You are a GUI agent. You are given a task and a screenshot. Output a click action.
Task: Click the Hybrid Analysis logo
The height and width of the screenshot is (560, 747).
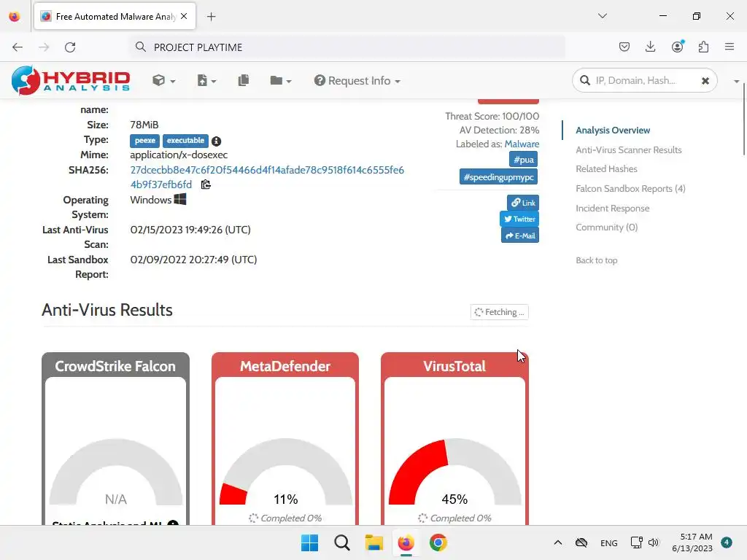[x=71, y=80]
